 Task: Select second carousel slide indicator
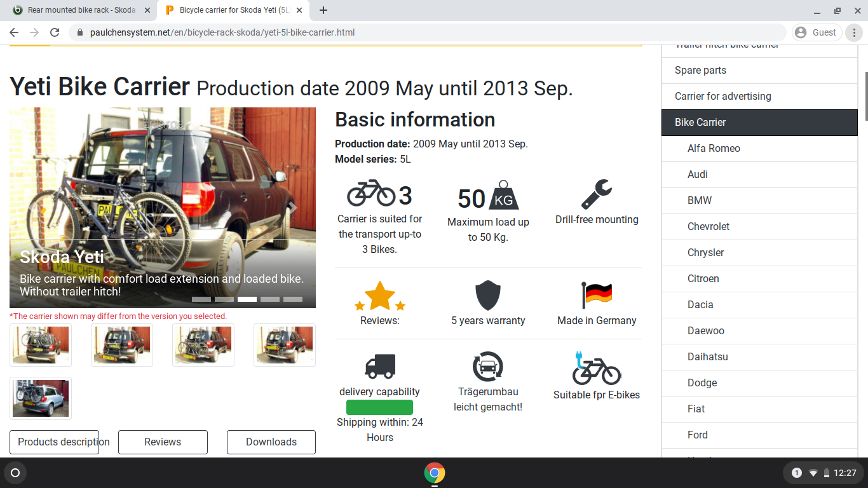224,299
